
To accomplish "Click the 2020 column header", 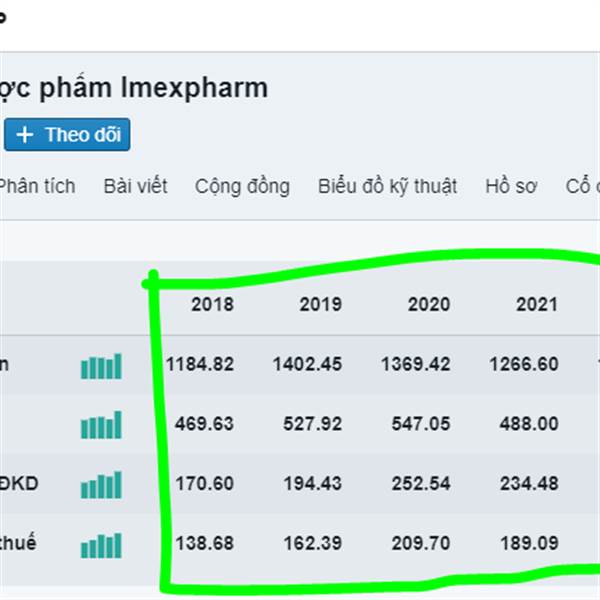I will pos(428,305).
